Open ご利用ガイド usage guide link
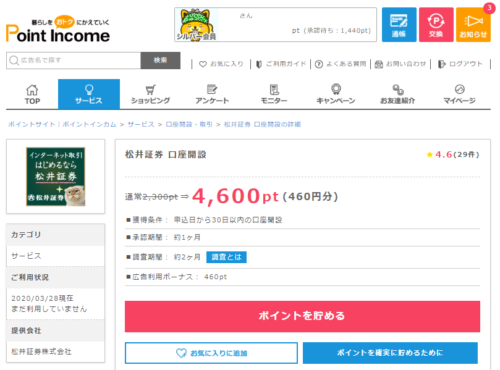Screen dimensions: 500x370 (x=281, y=64)
